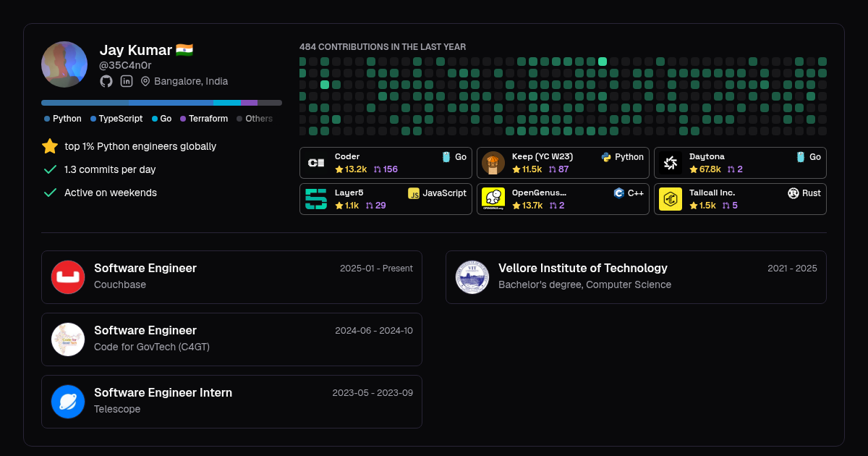Click the Bachelor's degree, Computer Science text
The image size is (868, 456).
[x=584, y=284]
